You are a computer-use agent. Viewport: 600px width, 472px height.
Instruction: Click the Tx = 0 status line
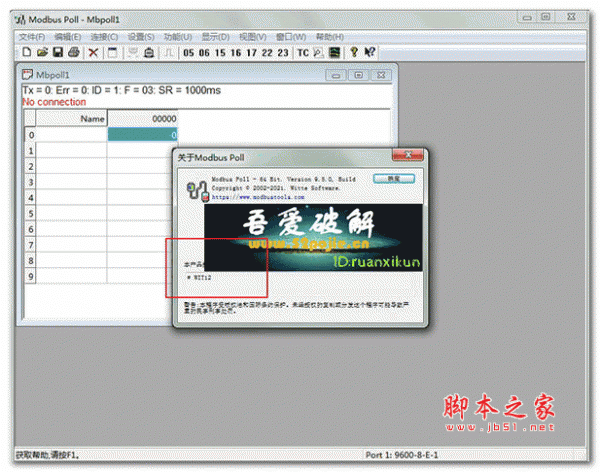pos(121,90)
